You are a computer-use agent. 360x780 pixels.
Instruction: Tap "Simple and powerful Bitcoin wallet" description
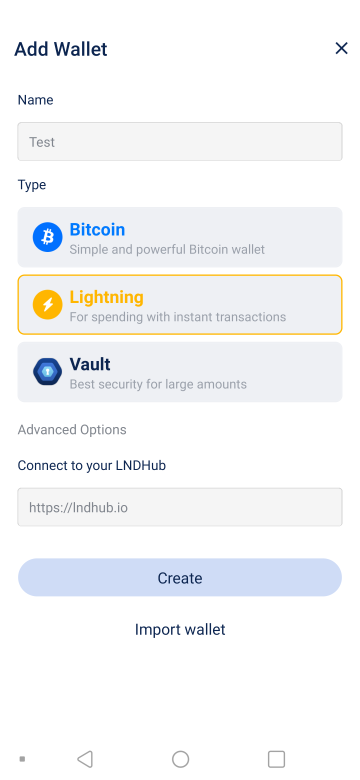coord(167,249)
